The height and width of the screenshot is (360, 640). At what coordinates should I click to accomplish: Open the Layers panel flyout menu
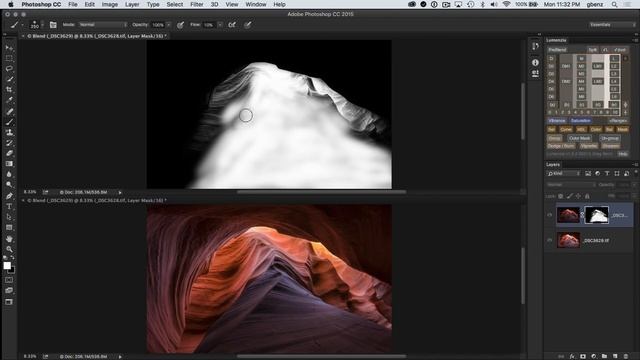(635, 164)
